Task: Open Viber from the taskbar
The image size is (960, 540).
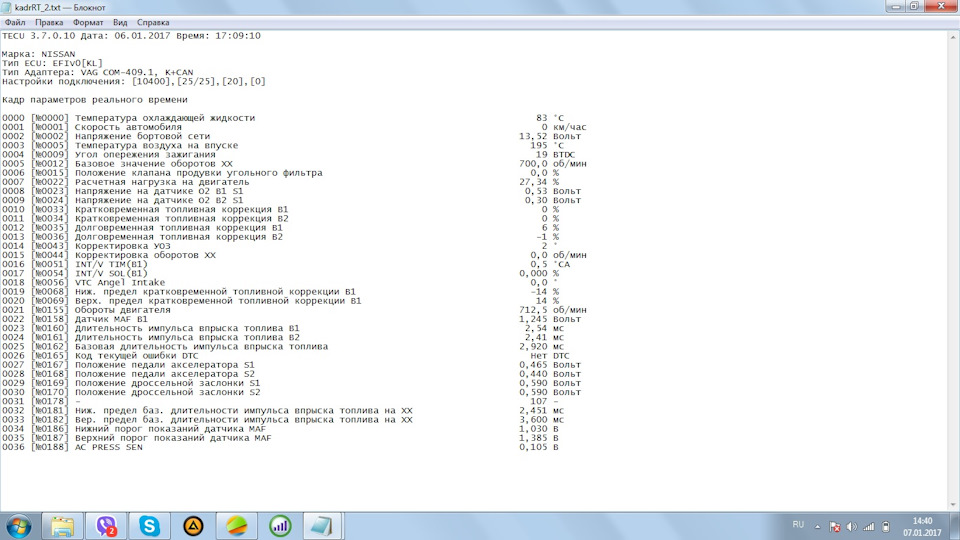Action: [106, 527]
